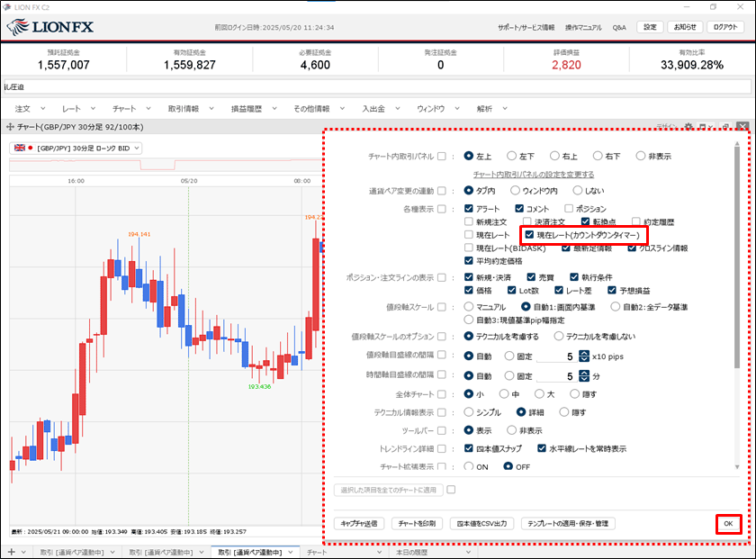Uncheck 現在レート(カウントダウンタイマー) checkbox

click(x=530, y=235)
